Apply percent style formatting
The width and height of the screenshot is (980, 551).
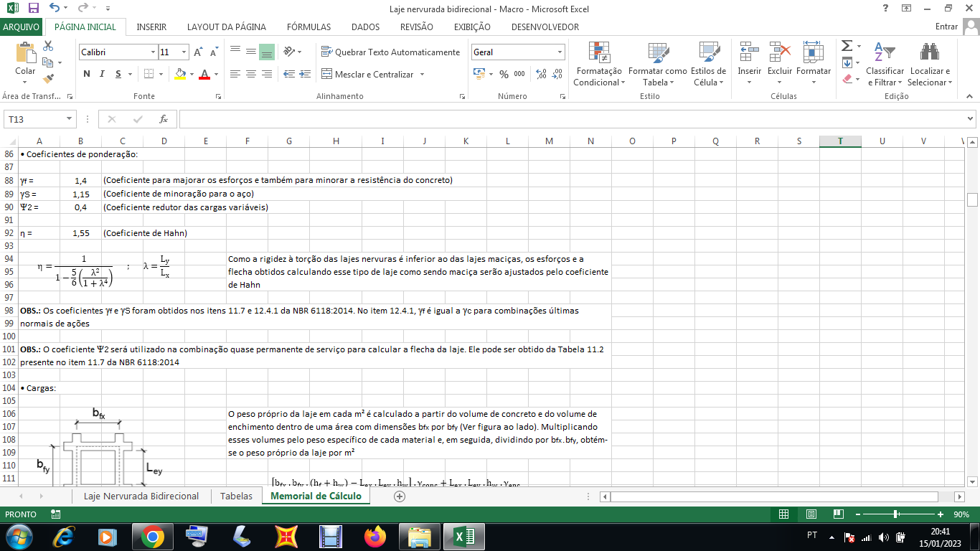pyautogui.click(x=504, y=74)
